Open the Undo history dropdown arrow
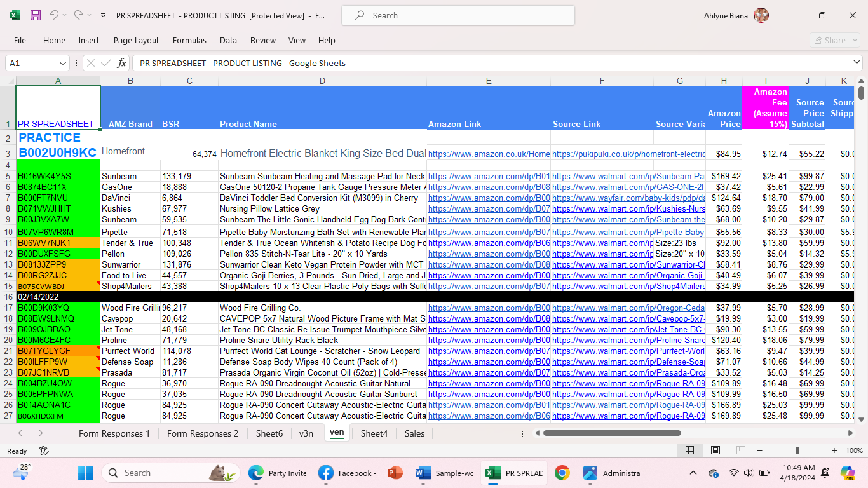Image resolution: width=868 pixels, height=488 pixels. (65, 15)
